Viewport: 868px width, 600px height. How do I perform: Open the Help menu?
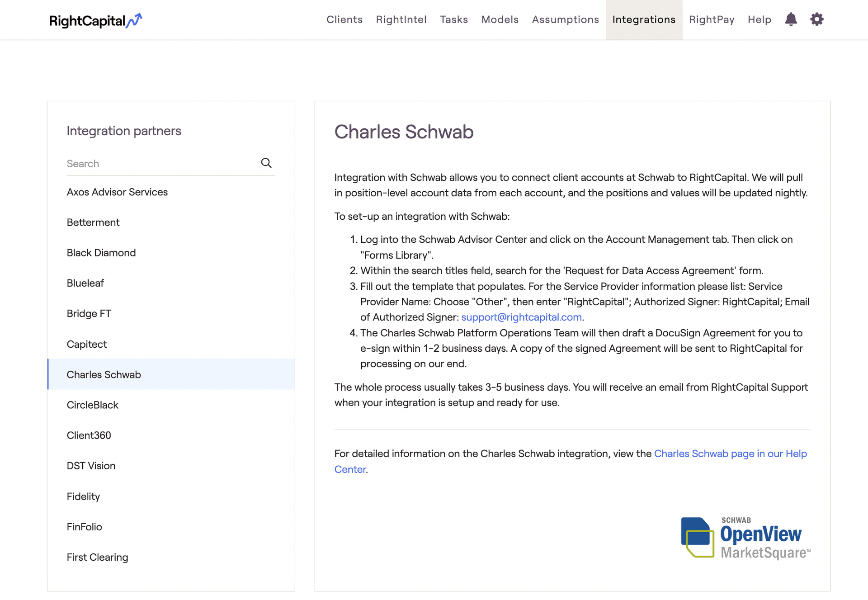pos(759,20)
